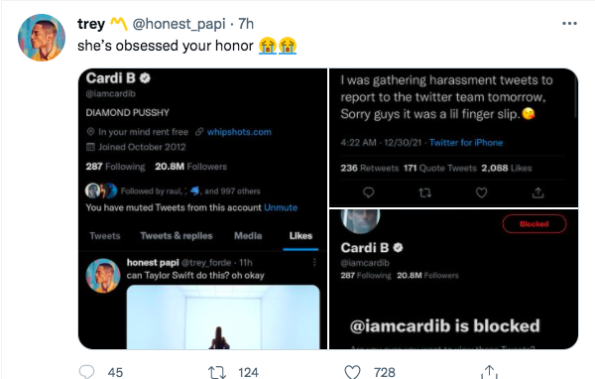The image size is (595, 379).
Task: Select the Likes tab in screenshot
Action: (301, 236)
